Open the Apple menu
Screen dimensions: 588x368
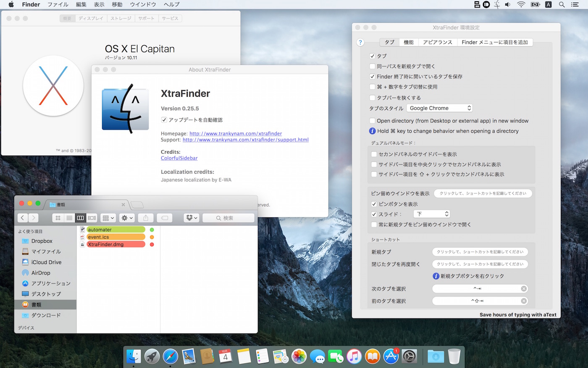pyautogui.click(x=11, y=5)
